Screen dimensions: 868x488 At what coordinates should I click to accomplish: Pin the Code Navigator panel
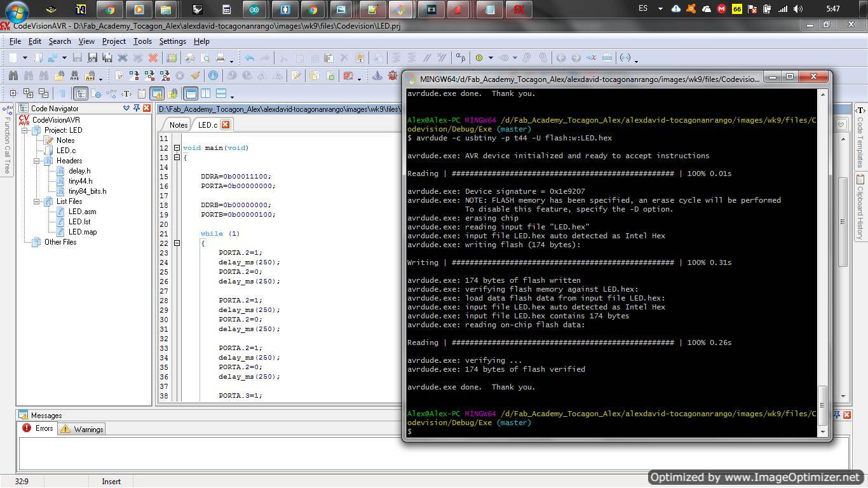coord(136,108)
